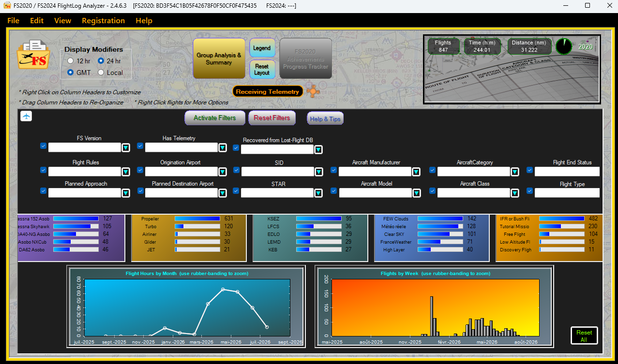Click the Flight End Status input field
618x364 pixels.
tap(567, 172)
